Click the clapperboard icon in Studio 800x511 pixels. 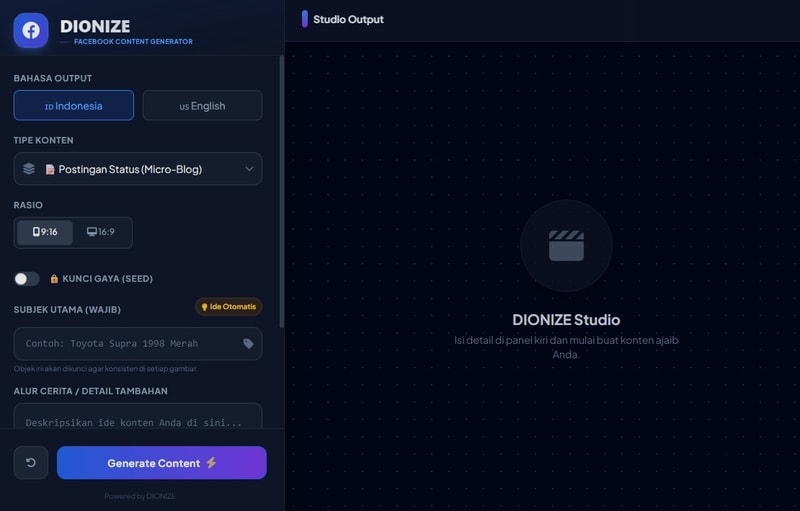[566, 245]
